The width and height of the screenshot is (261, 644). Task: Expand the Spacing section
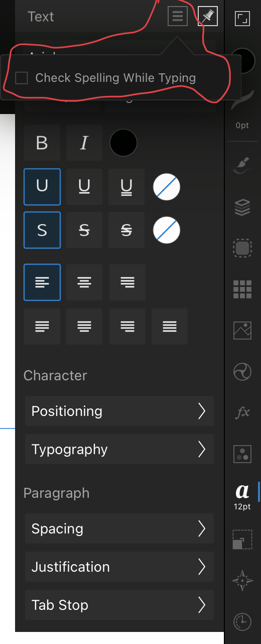(119, 528)
